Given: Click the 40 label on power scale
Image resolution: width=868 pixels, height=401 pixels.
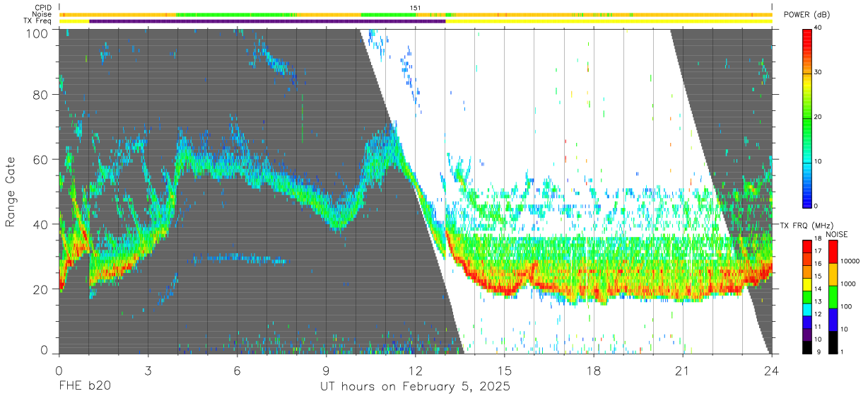Looking at the screenshot, I should point(819,28).
